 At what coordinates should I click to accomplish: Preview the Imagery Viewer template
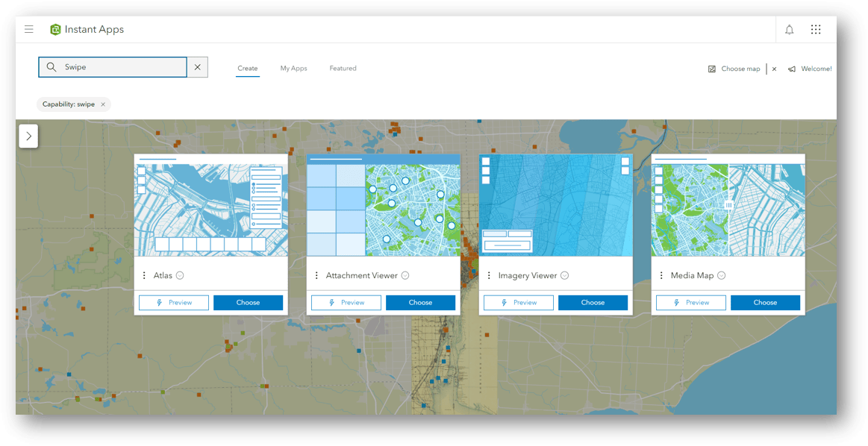[519, 303]
